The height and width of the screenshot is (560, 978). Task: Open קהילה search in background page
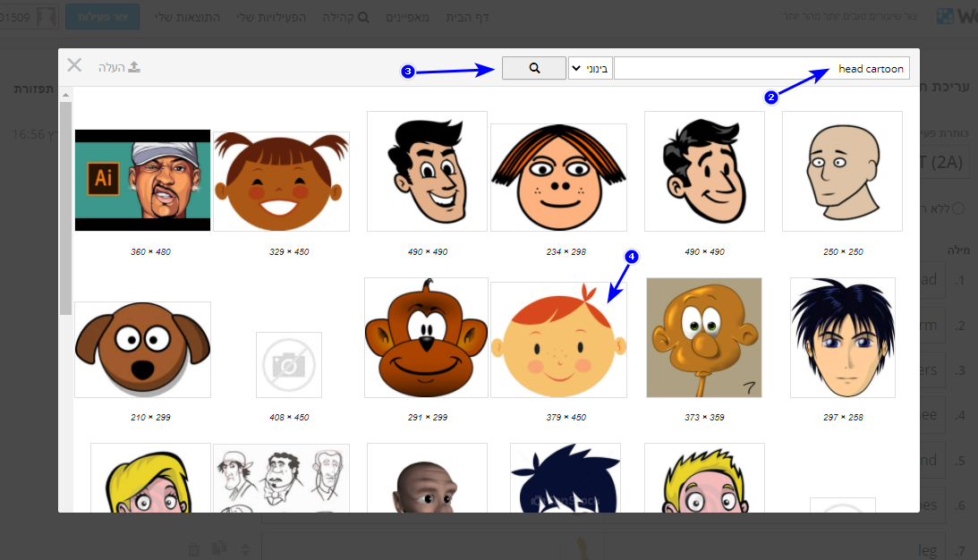345,18
